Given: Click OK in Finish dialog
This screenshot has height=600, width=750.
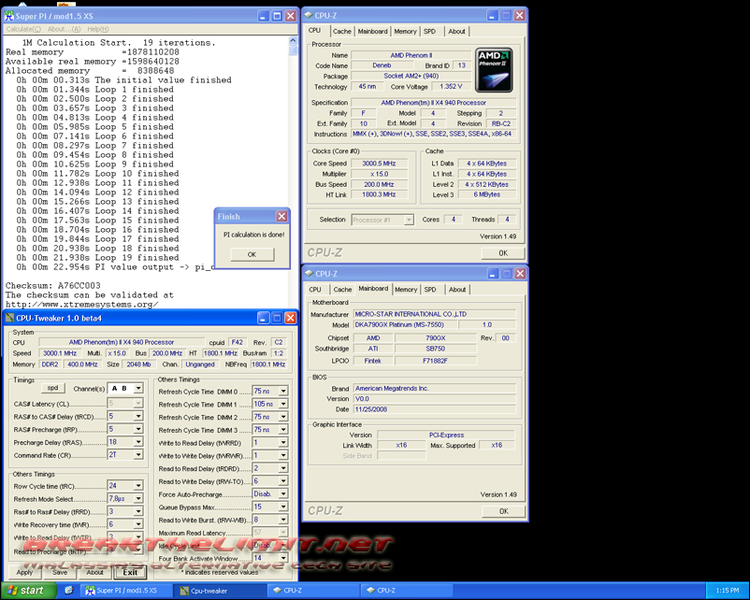Looking at the screenshot, I should [x=252, y=255].
